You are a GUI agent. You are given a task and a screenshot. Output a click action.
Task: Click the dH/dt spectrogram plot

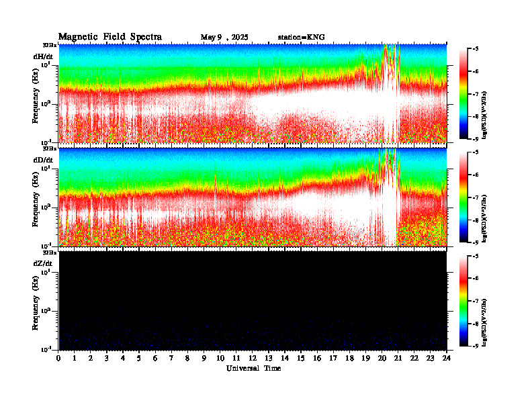point(253,93)
